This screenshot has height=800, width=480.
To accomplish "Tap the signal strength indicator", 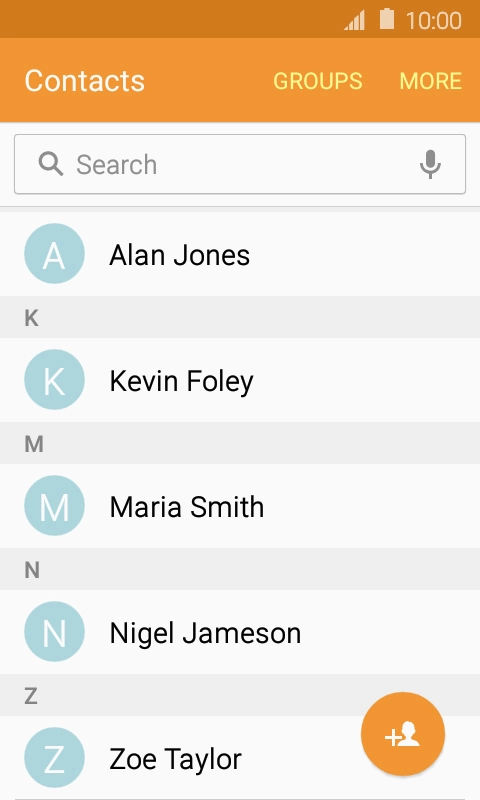I will pos(355,21).
